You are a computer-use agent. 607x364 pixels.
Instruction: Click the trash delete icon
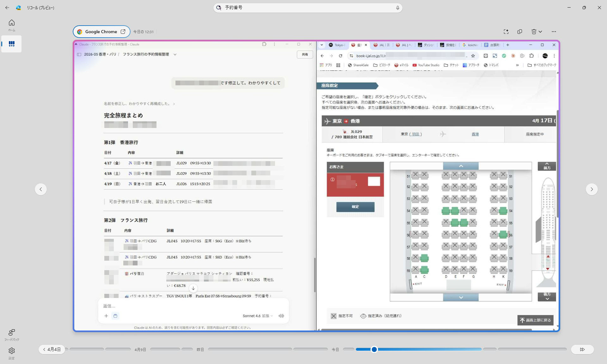point(534,32)
